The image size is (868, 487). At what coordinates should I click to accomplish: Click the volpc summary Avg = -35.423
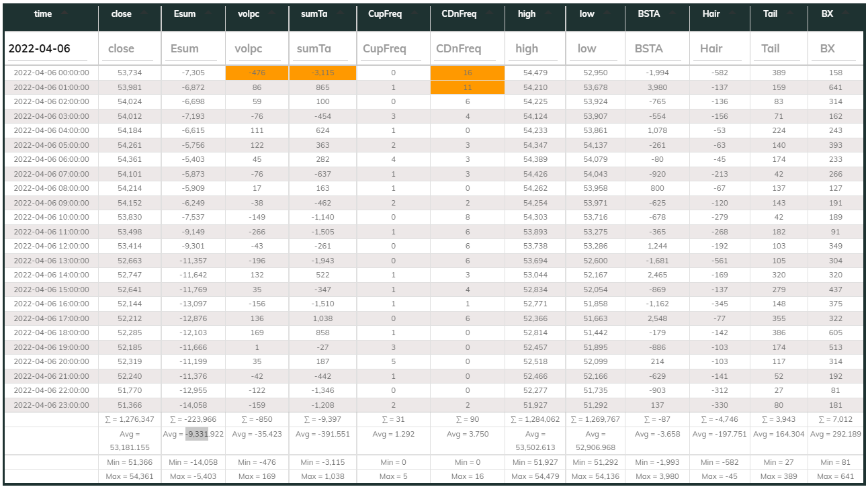pyautogui.click(x=257, y=434)
